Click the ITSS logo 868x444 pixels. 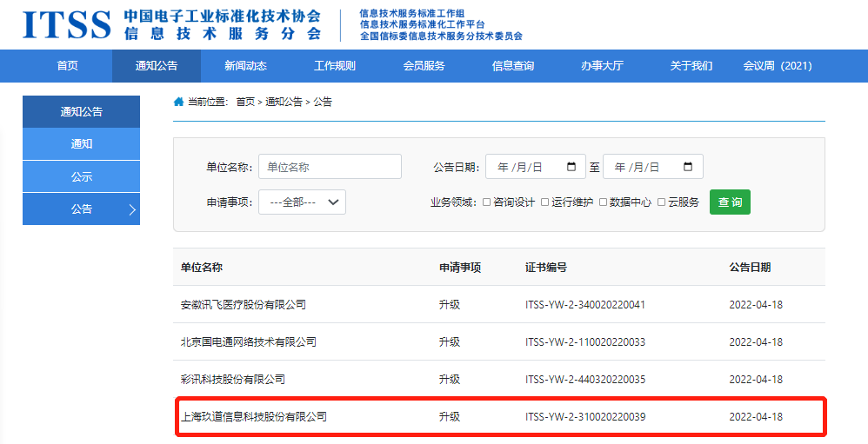(66, 25)
